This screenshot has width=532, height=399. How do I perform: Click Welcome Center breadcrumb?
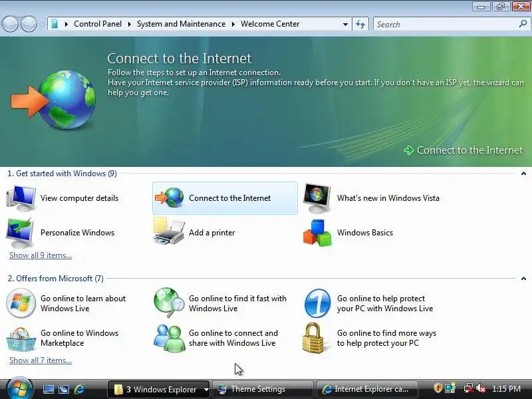270,24
